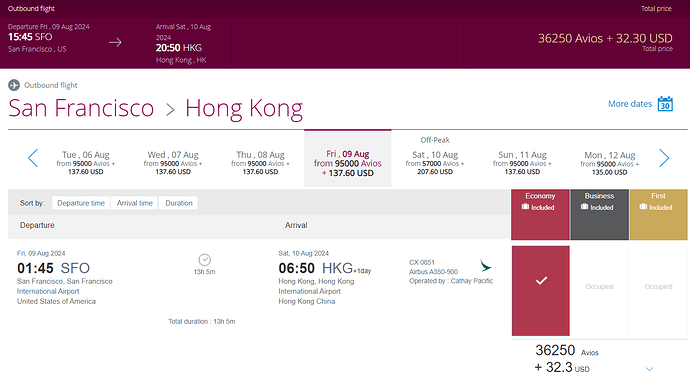This screenshot has height=380, width=690.
Task: Show later dates with right arrow
Action: pos(664,158)
